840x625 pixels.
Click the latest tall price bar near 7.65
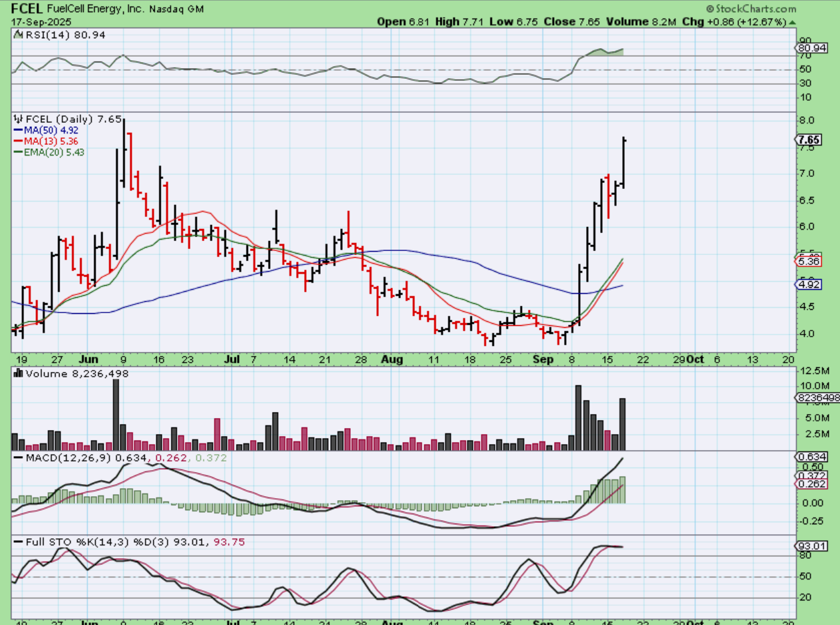[x=623, y=162]
